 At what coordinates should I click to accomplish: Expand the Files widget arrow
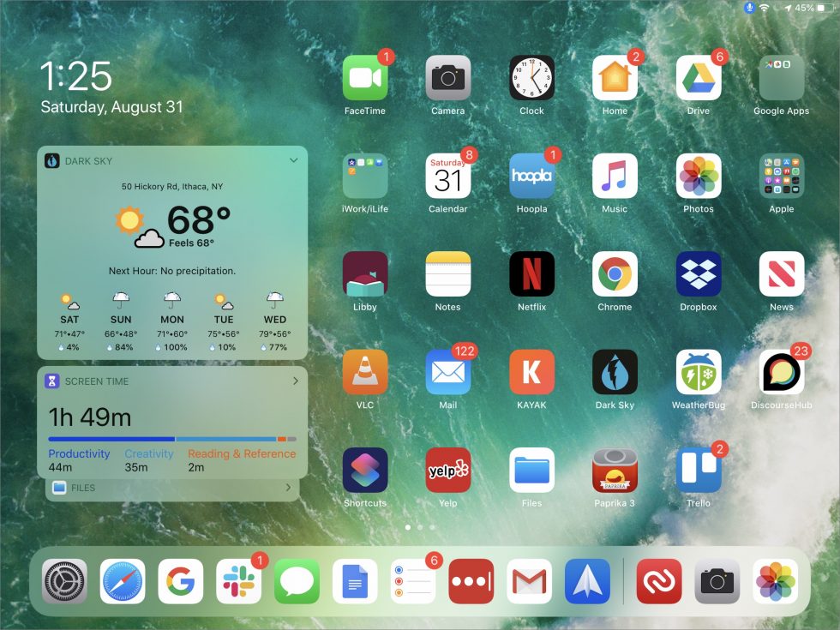coord(288,488)
